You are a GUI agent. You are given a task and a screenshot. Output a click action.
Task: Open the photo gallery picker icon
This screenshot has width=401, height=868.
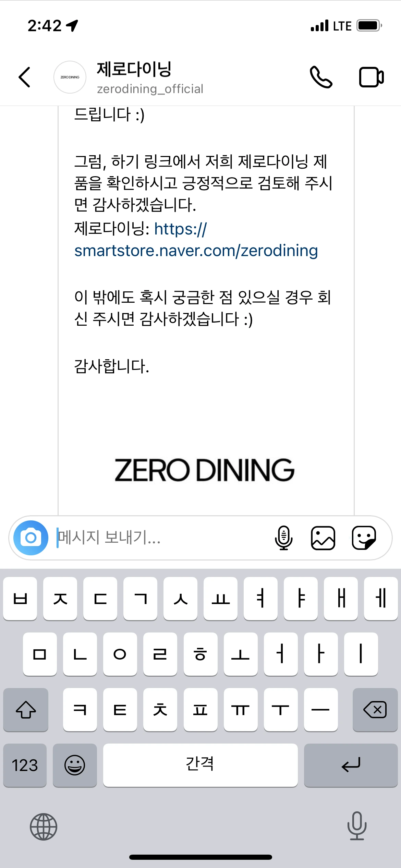(x=323, y=538)
